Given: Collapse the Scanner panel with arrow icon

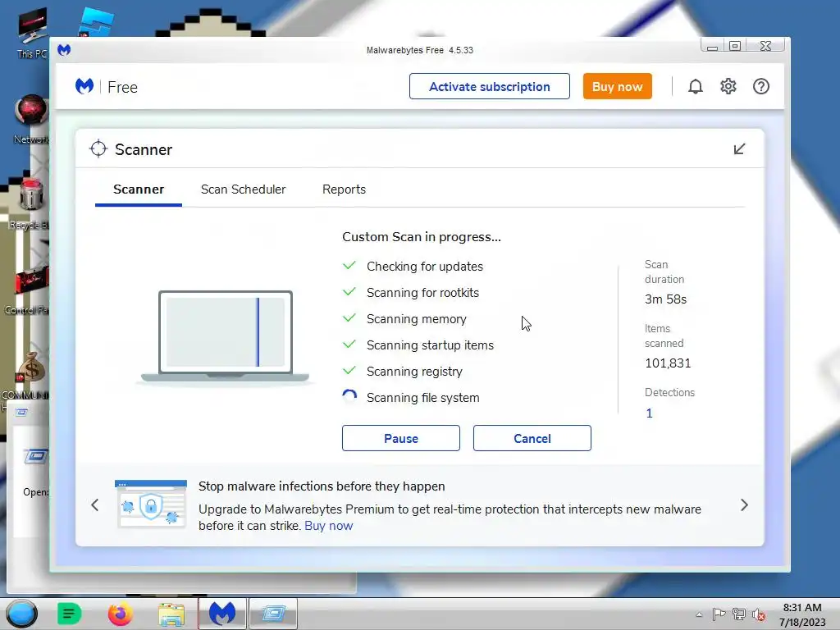Looking at the screenshot, I should (739, 149).
